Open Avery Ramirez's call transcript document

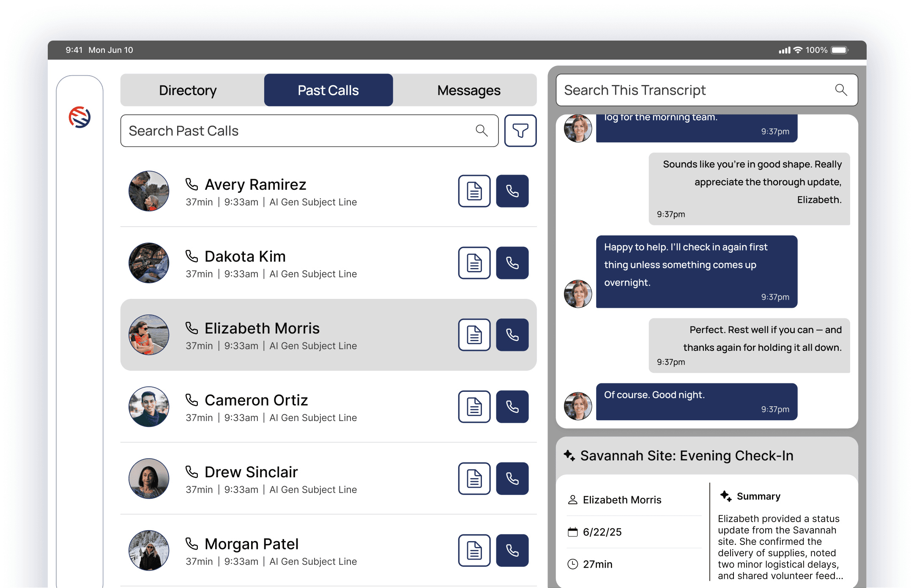[x=474, y=191]
